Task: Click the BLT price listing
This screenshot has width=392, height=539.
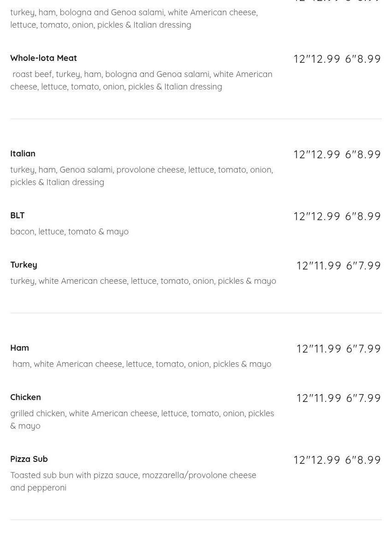Action: point(337,216)
